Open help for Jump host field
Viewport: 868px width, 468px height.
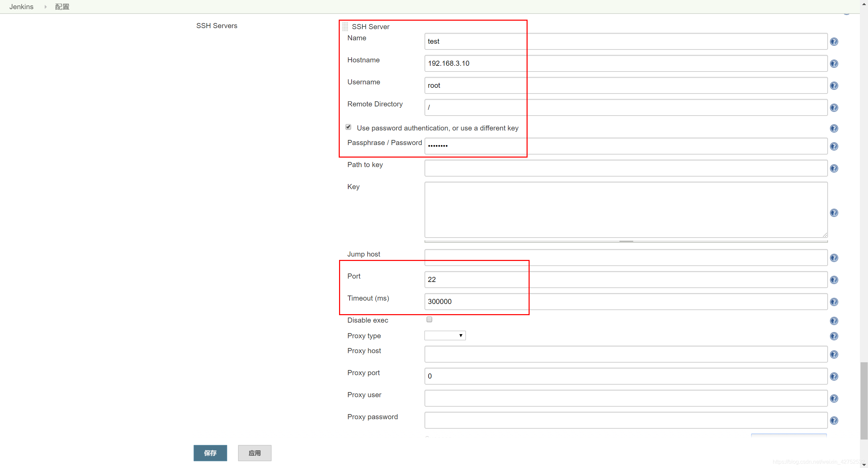(834, 258)
